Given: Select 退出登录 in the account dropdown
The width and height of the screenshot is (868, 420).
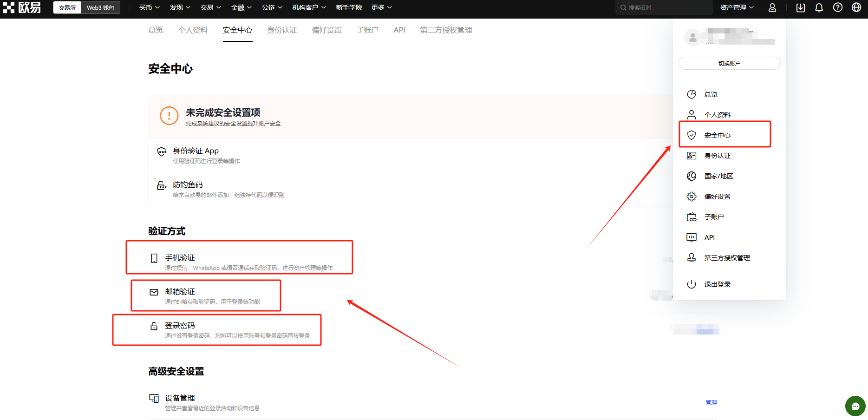Looking at the screenshot, I should point(730,284).
